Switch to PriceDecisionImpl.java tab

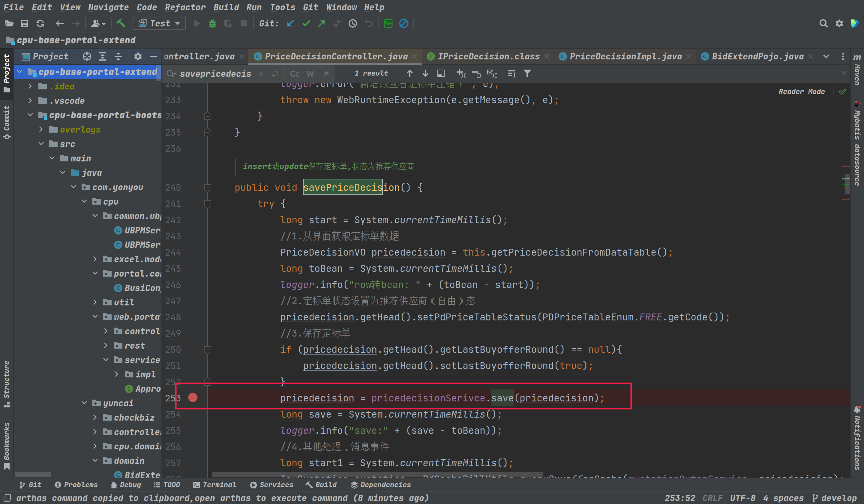pos(625,56)
